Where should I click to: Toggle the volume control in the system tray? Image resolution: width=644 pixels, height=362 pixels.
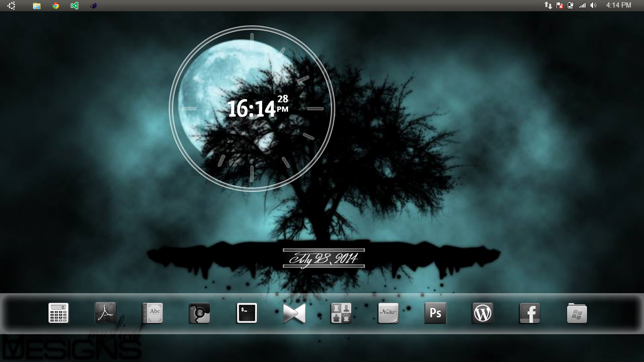593,6
